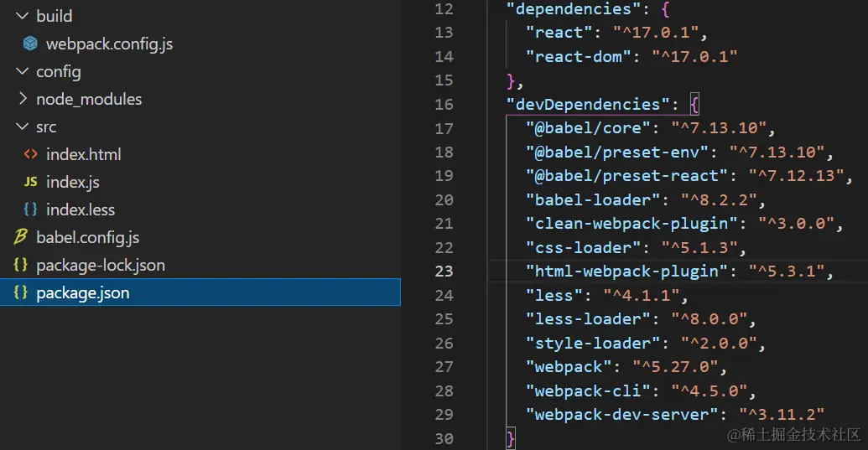868x450 pixels.
Task: Click the "react-dom" key text
Action: coord(579,56)
